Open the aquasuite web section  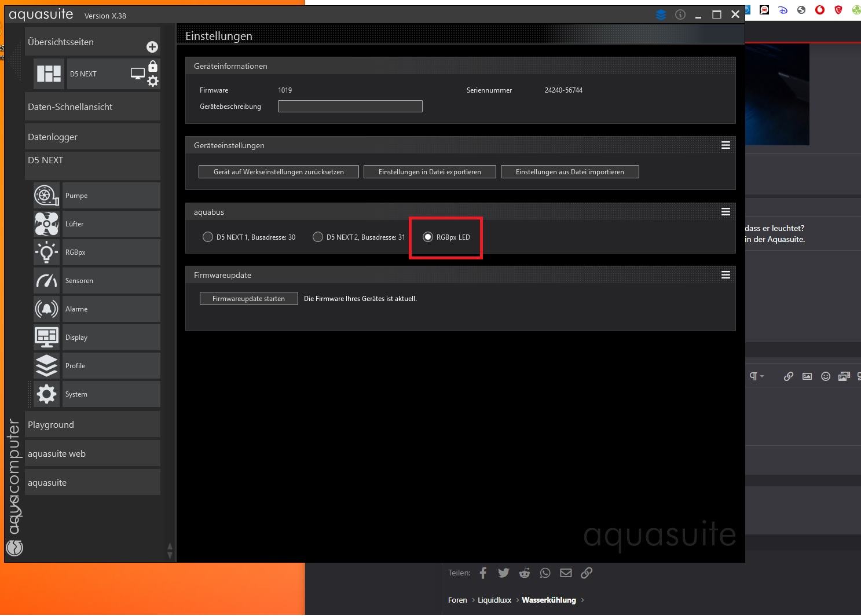(x=93, y=453)
